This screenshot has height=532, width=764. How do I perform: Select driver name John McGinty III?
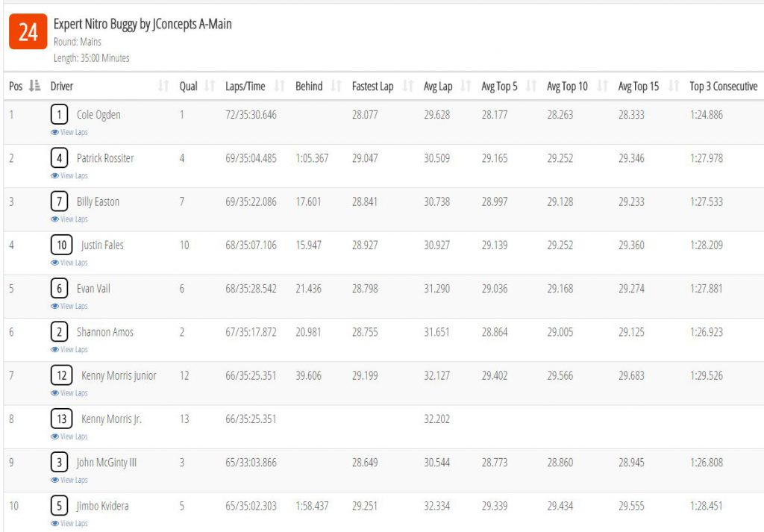[x=107, y=463]
